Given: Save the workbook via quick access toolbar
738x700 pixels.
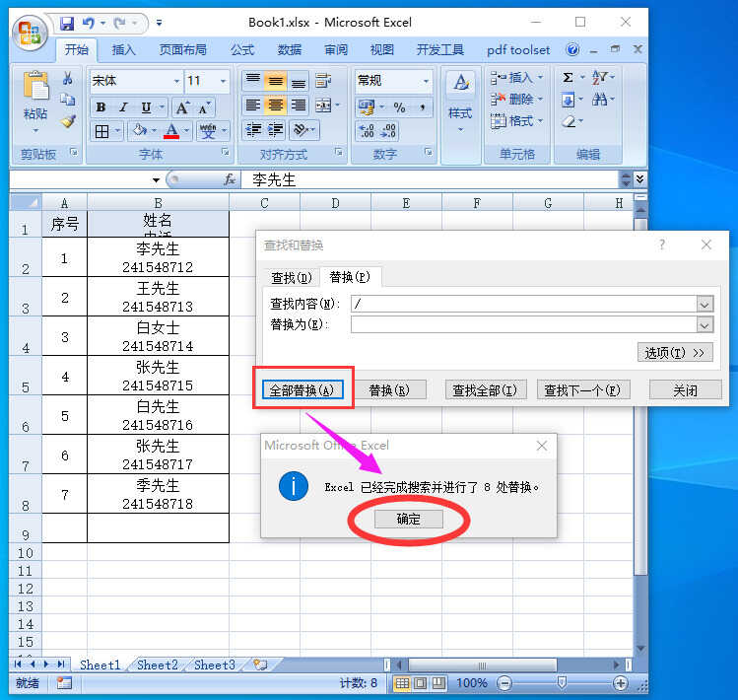Looking at the screenshot, I should pyautogui.click(x=67, y=23).
